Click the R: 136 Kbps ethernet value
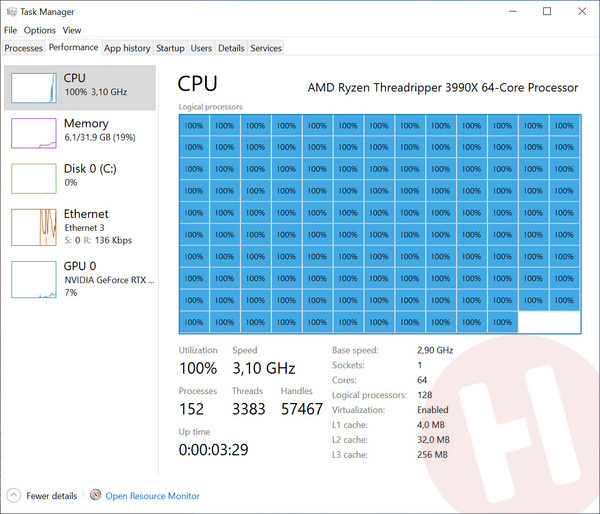The width and height of the screenshot is (600, 514). pos(108,240)
